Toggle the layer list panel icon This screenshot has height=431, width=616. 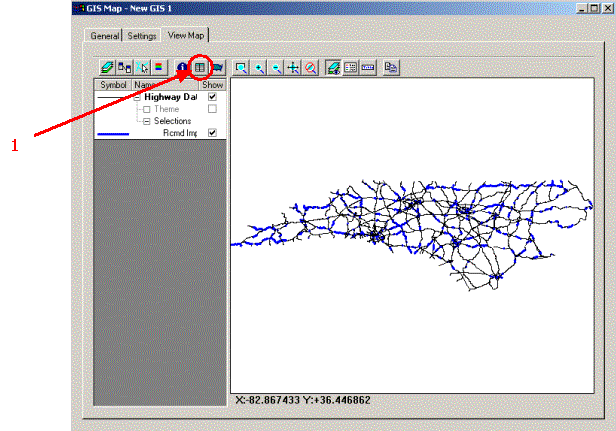(334, 68)
